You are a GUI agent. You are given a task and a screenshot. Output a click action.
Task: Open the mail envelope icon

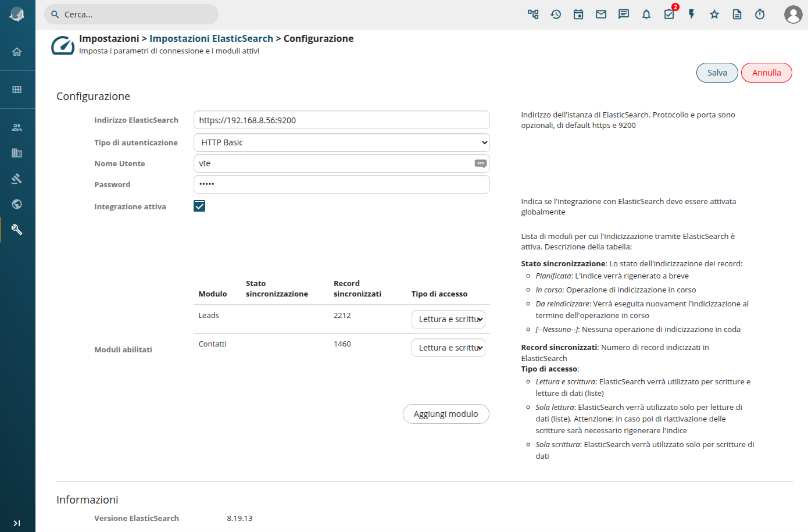601,15
